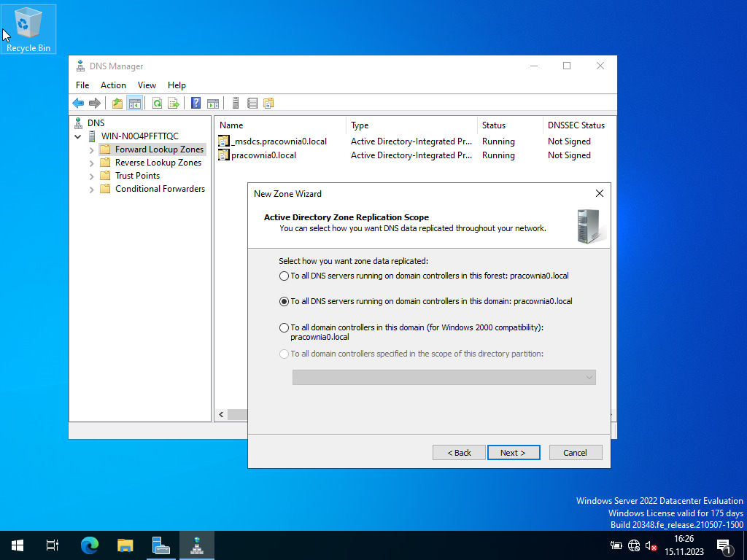Open the View menu
Viewport: 747px width, 560px height.
tap(147, 85)
